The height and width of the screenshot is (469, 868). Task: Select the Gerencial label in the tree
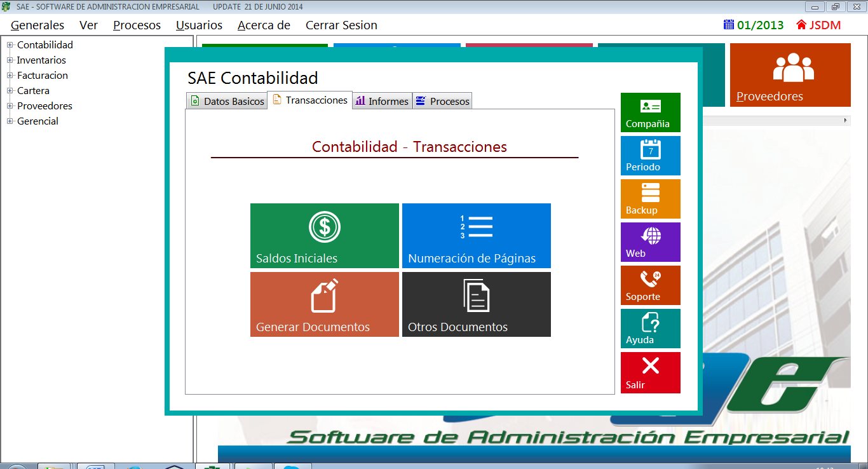point(37,121)
